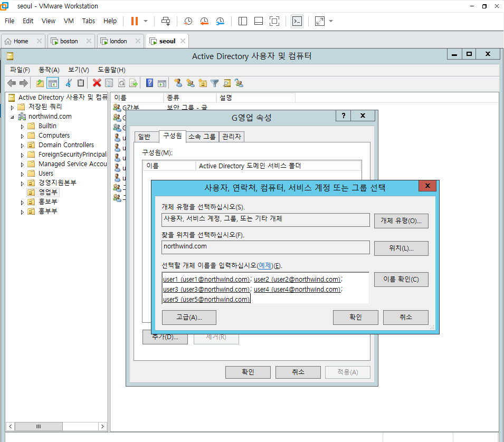
Task: Click the 이름 확인(C) button
Action: tap(401, 279)
